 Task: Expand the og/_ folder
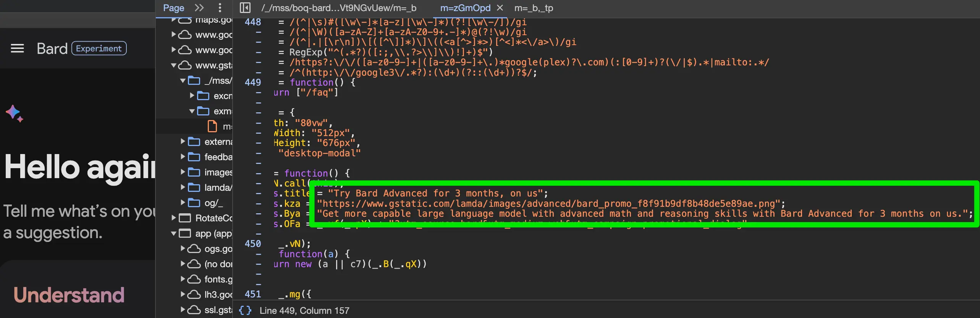point(183,203)
